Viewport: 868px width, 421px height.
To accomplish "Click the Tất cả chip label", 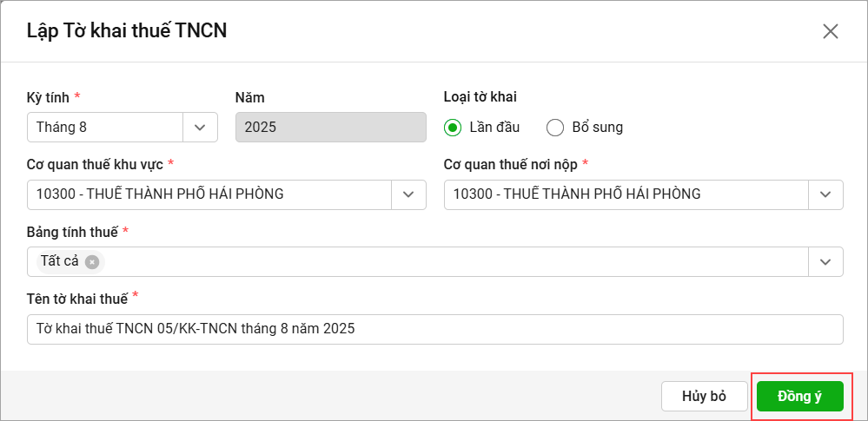I will click(60, 261).
